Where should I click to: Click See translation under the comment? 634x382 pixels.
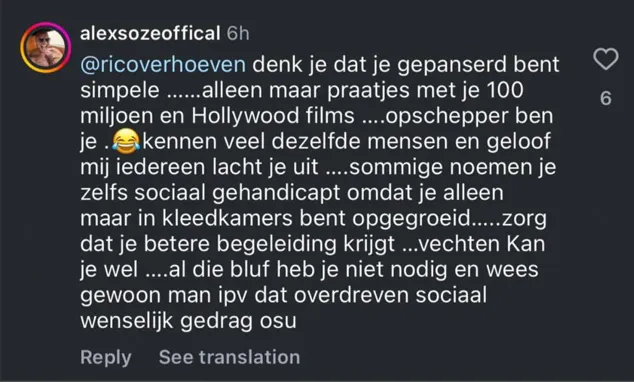pos(229,357)
